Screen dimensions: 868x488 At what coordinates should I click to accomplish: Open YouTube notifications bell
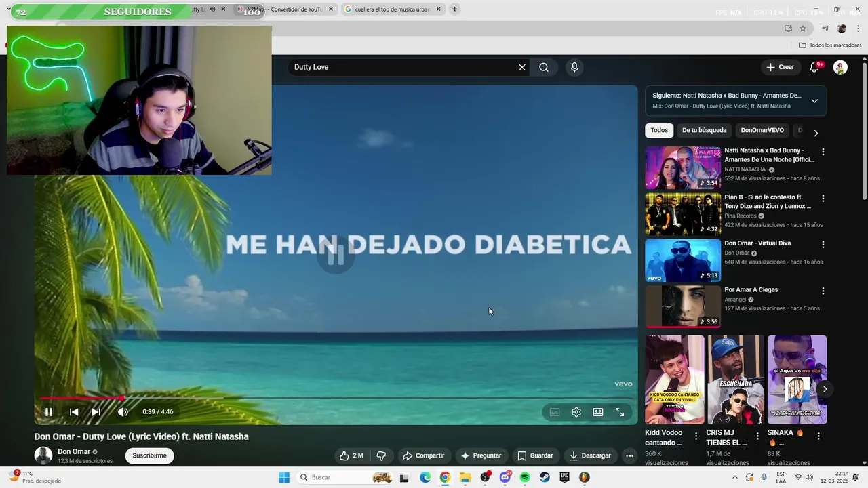tap(815, 67)
